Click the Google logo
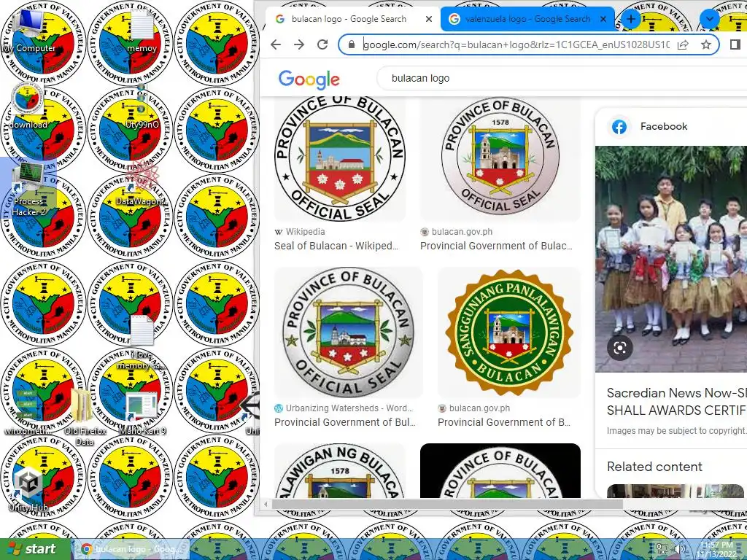Viewport: 747px width, 560px height. click(309, 79)
